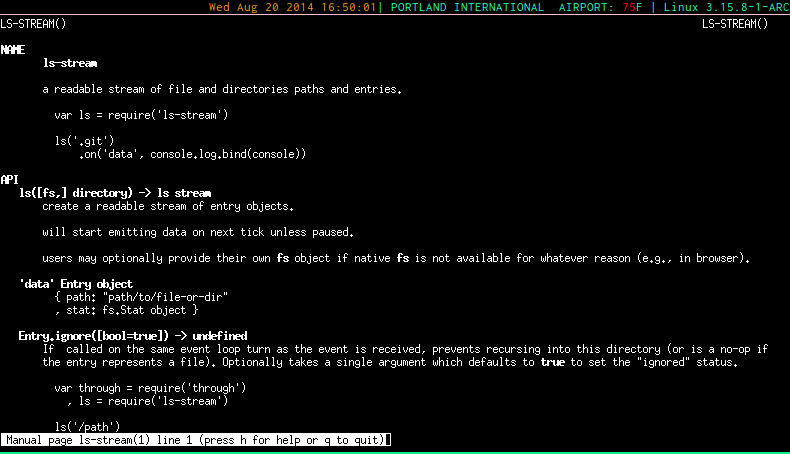Click code line "var ls = require('ls-stream')"
The image size is (790, 454).
pyautogui.click(x=141, y=115)
